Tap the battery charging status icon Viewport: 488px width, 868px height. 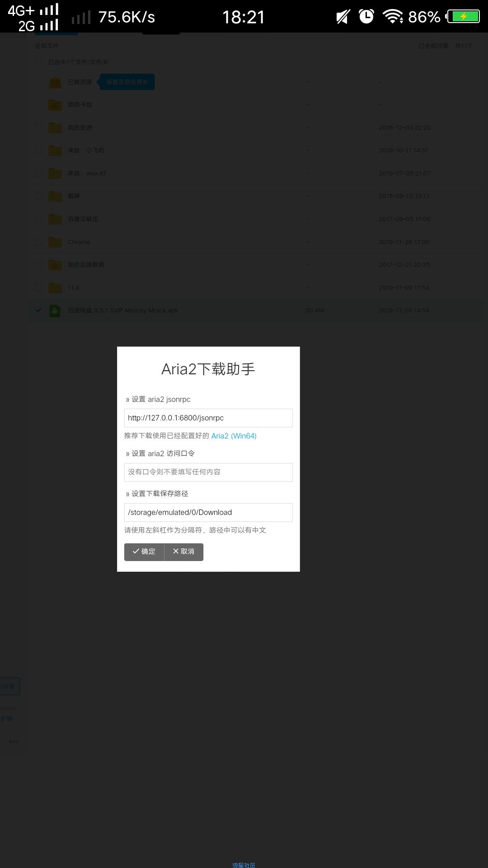tap(463, 17)
